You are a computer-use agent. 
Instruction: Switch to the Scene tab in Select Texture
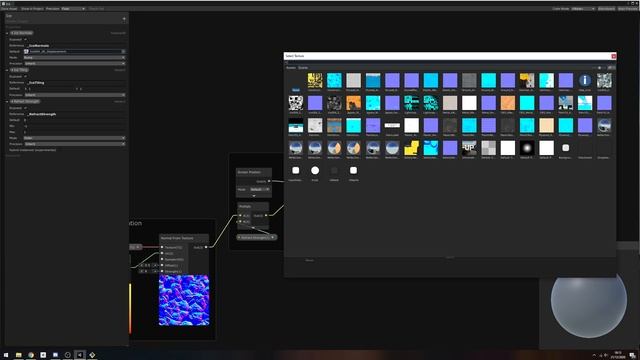[303, 68]
